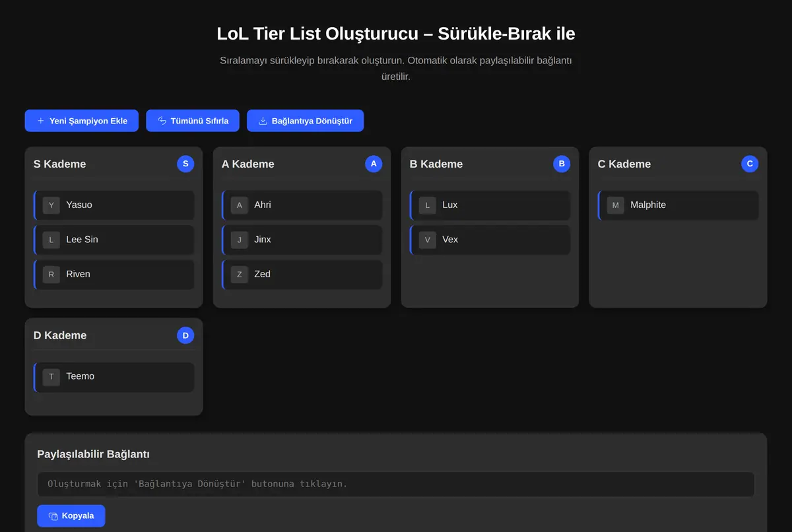
Task: Click the B tier badge circle
Action: (x=562, y=164)
